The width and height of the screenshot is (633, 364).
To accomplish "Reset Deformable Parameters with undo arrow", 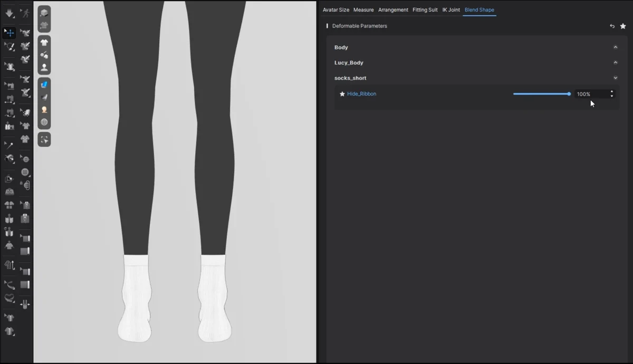I will [612, 26].
